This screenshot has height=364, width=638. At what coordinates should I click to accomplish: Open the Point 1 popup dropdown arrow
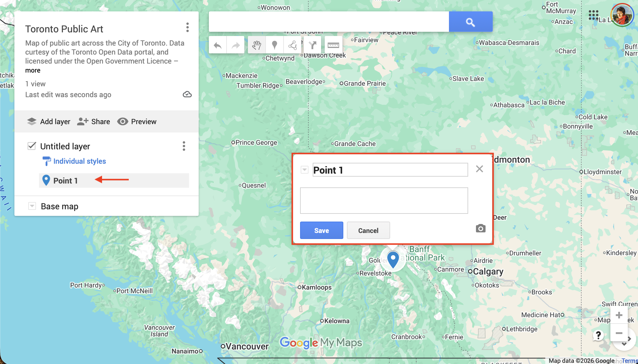tap(305, 170)
